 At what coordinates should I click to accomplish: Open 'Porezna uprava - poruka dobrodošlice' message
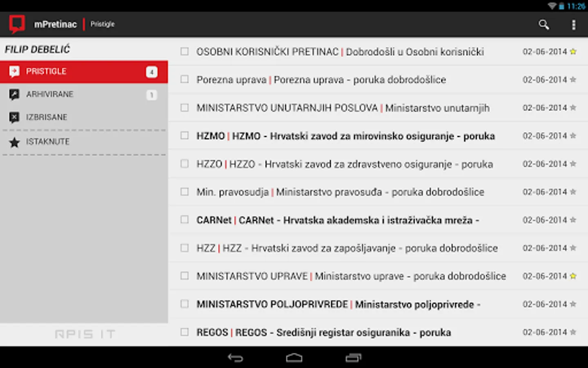[360, 80]
